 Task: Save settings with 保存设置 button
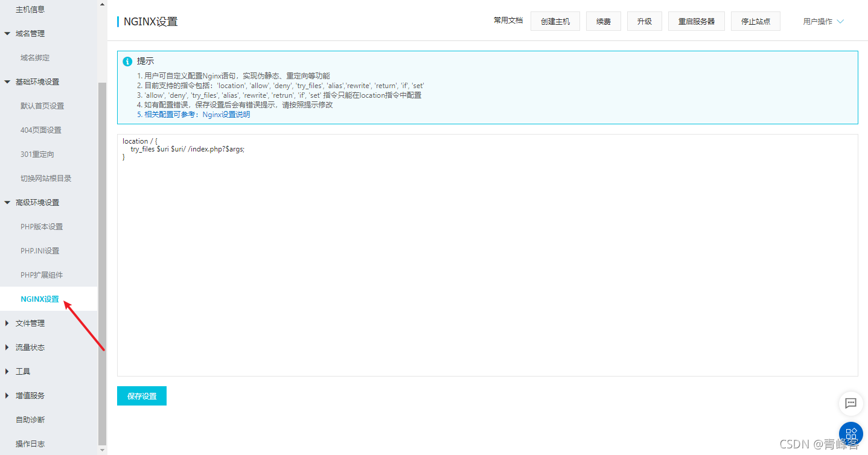click(x=142, y=396)
